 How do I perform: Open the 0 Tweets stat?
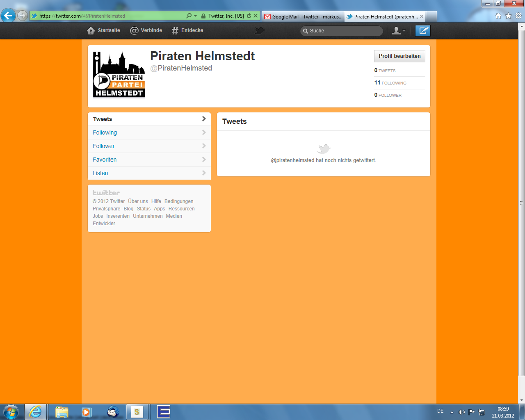(385, 71)
